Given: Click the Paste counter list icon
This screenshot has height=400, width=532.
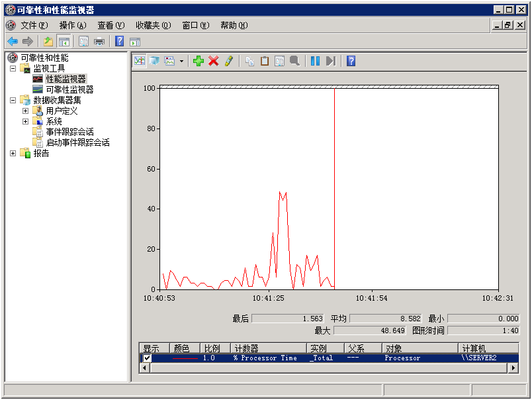Looking at the screenshot, I should [x=265, y=61].
